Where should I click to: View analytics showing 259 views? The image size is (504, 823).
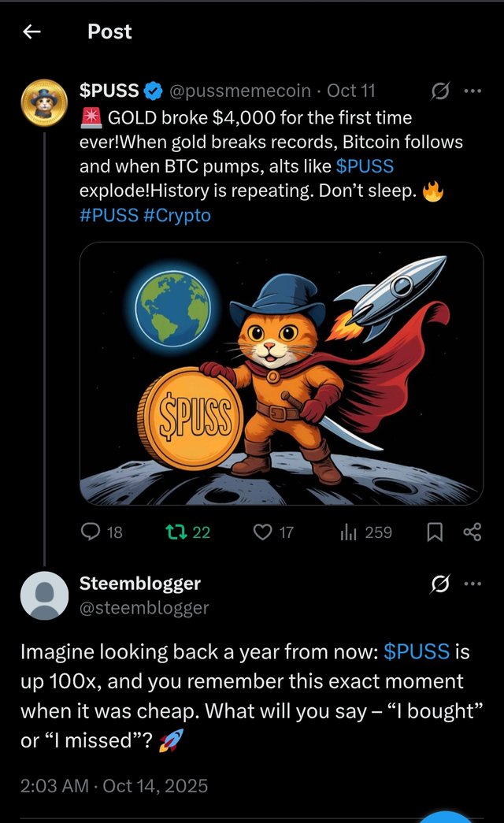click(349, 532)
